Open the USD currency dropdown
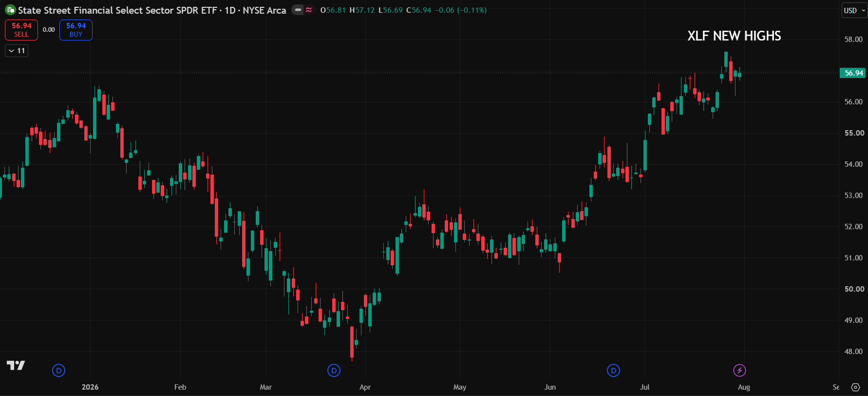868x396 pixels. click(x=854, y=10)
